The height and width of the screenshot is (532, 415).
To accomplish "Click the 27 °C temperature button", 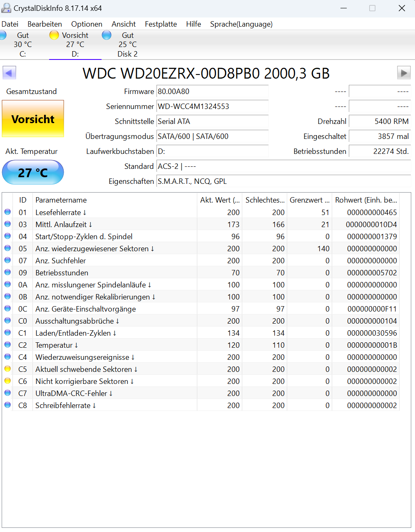I will pos(33,172).
